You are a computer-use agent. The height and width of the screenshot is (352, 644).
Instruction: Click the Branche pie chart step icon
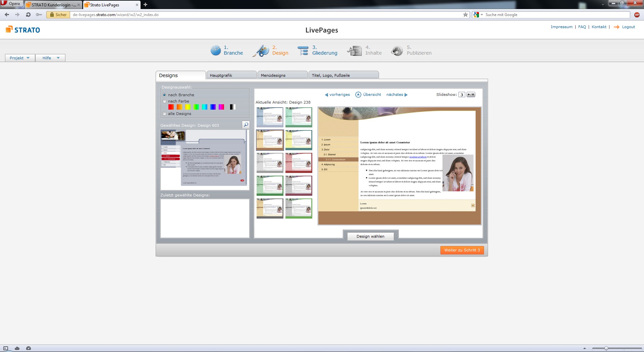(x=215, y=50)
